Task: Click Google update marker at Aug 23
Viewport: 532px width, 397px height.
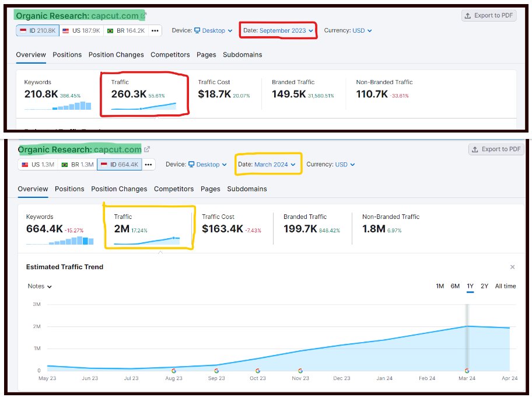Action: [x=174, y=371]
